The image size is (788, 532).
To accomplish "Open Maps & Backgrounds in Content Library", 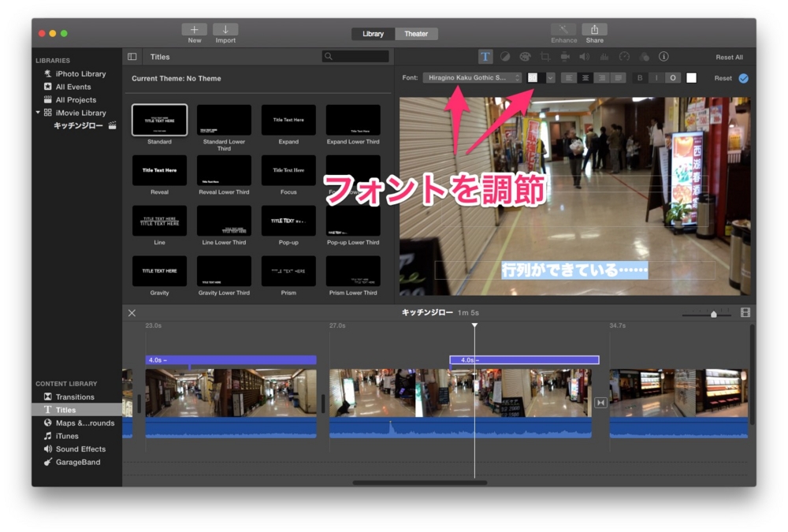I will coord(80,423).
